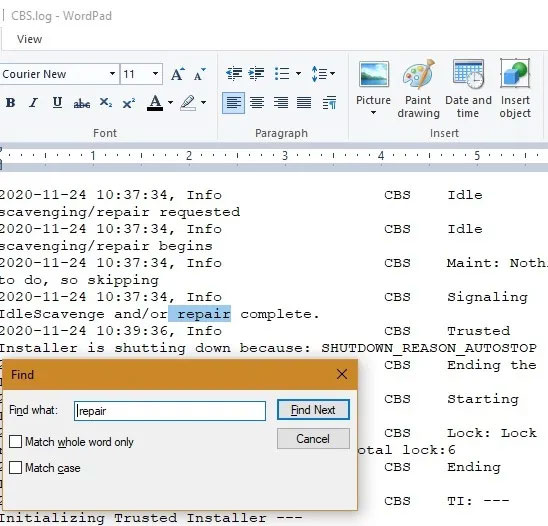
Task: Expand the Picture dropdown arrow
Action: point(373,113)
